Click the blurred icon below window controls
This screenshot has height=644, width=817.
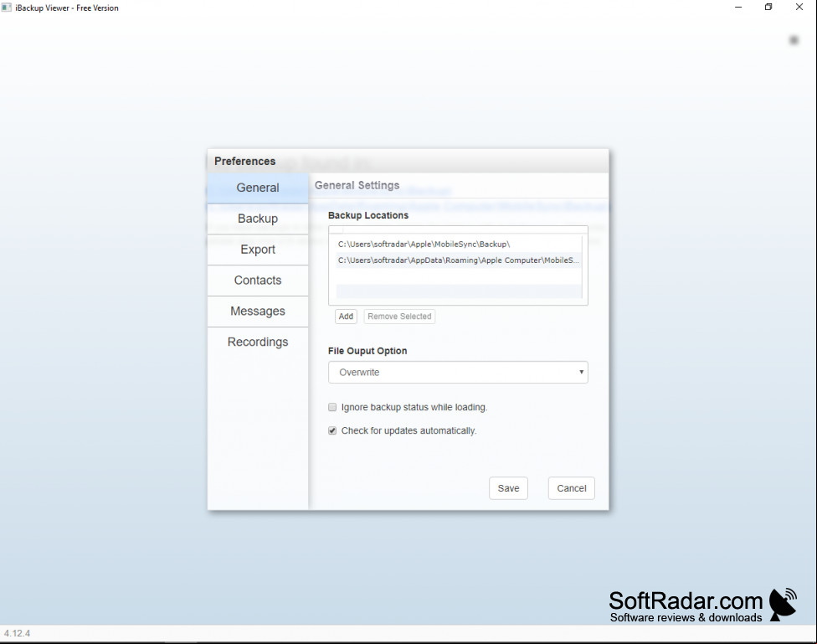tap(794, 40)
